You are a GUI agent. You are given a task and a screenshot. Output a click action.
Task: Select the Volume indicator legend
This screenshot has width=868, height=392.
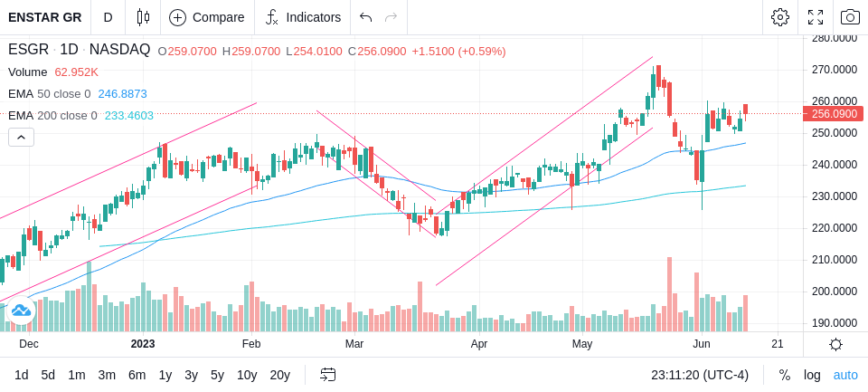pos(28,72)
